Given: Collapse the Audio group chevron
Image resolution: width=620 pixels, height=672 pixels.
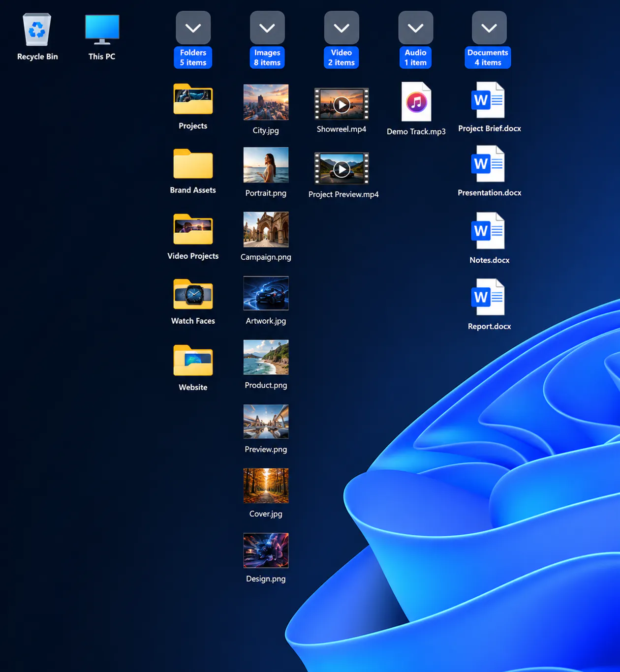Looking at the screenshot, I should [416, 28].
